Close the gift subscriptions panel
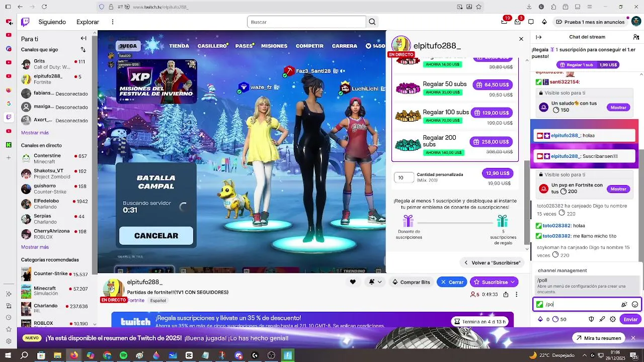The height and width of the screenshot is (362, 644). 521,39
